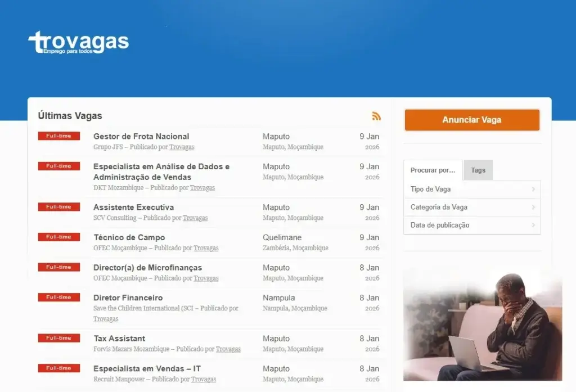Click the man with laptop image
576x392 pixels.
click(483, 325)
